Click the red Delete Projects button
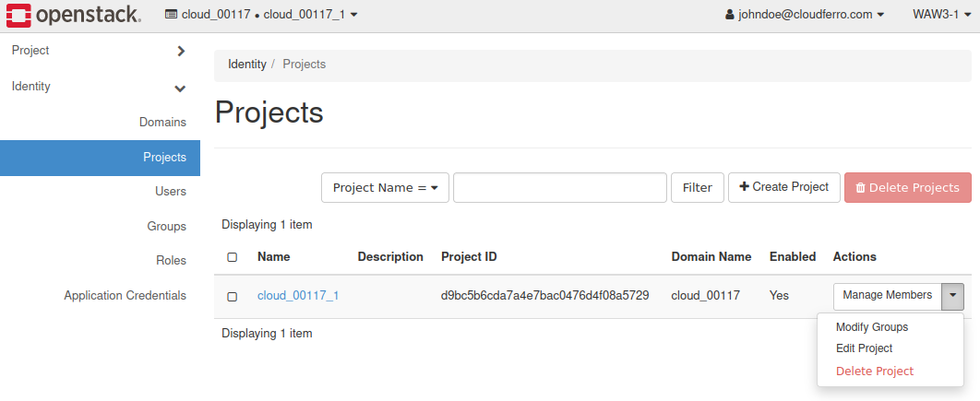 tap(907, 187)
